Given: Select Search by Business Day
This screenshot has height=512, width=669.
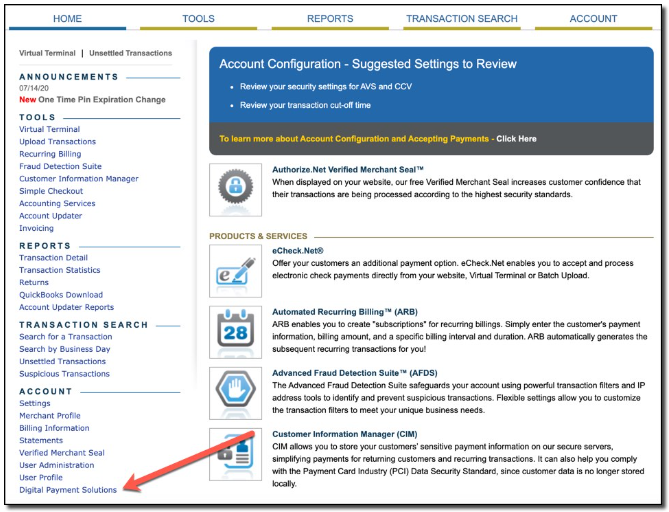Looking at the screenshot, I should click(x=65, y=349).
